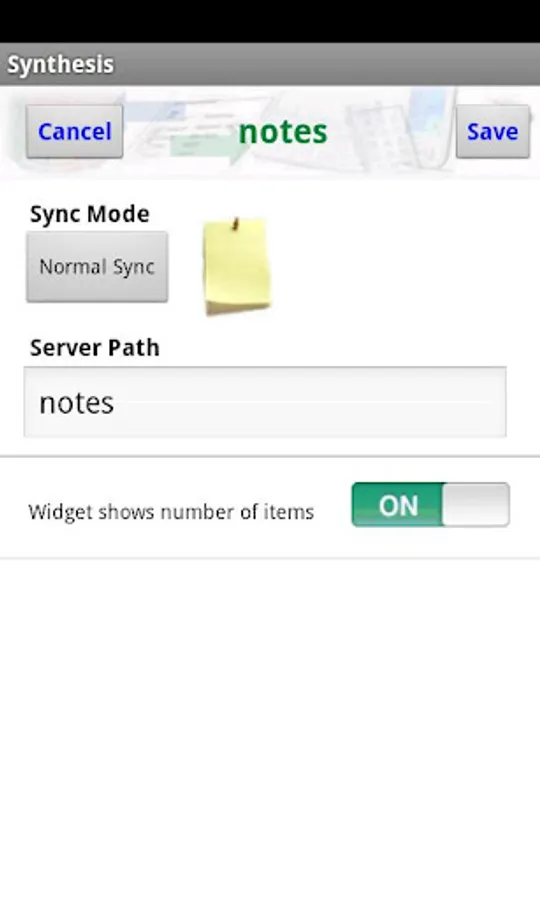Click the pushpin on the sticky note
The image size is (540, 900).
click(x=235, y=224)
